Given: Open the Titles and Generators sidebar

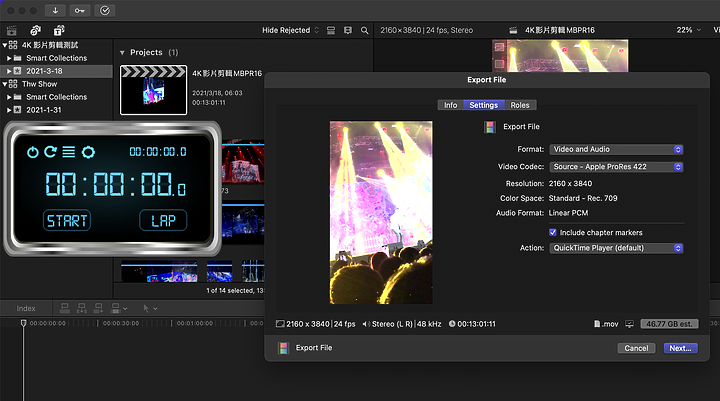Looking at the screenshot, I should click(x=59, y=30).
